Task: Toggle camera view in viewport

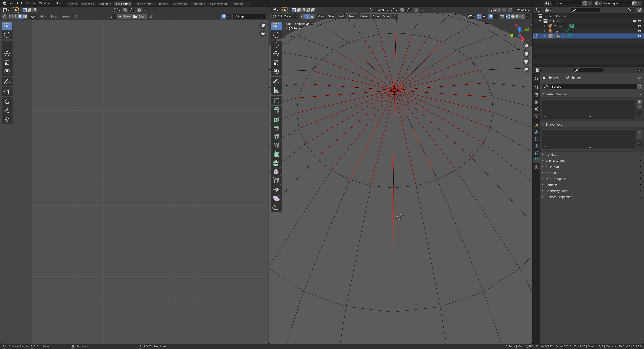Action: tap(526, 62)
